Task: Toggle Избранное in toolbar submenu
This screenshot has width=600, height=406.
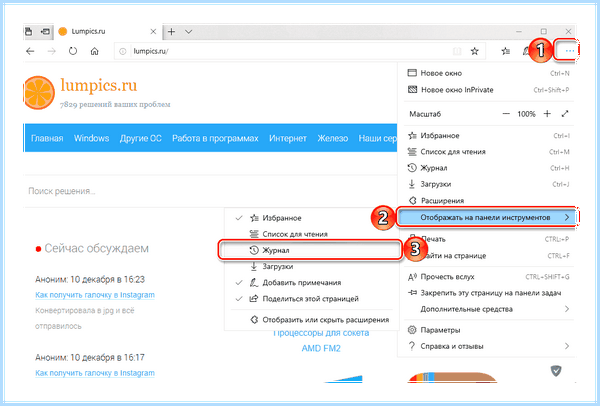Action: 312,218
